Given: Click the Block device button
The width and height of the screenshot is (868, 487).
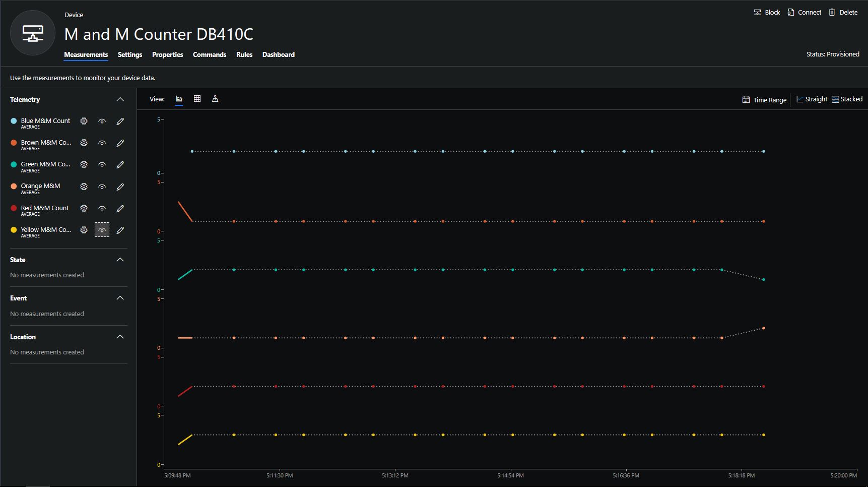Looking at the screenshot, I should [x=766, y=12].
